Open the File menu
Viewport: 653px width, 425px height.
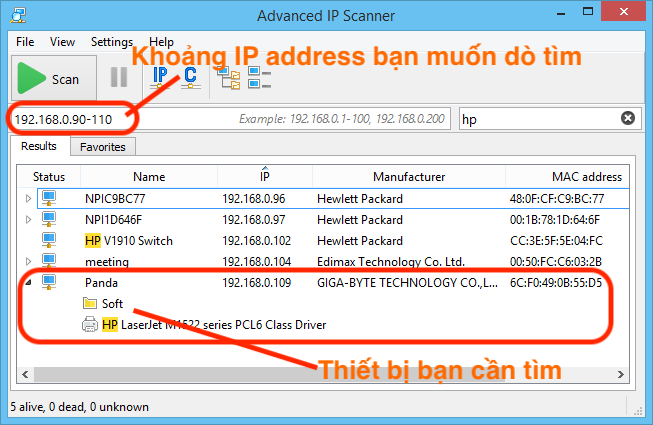coord(25,42)
